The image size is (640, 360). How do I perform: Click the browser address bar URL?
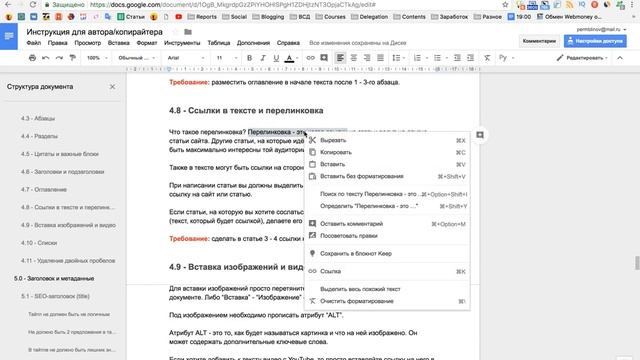click(233, 5)
